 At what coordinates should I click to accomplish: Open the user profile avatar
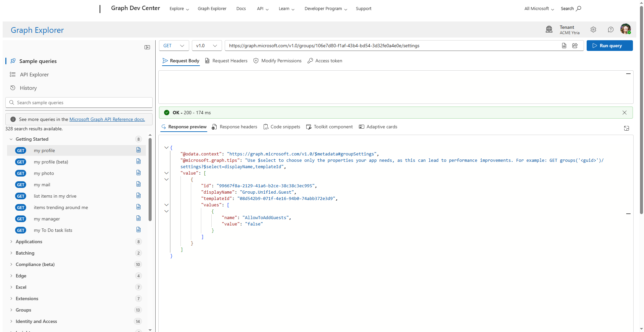coord(626,29)
